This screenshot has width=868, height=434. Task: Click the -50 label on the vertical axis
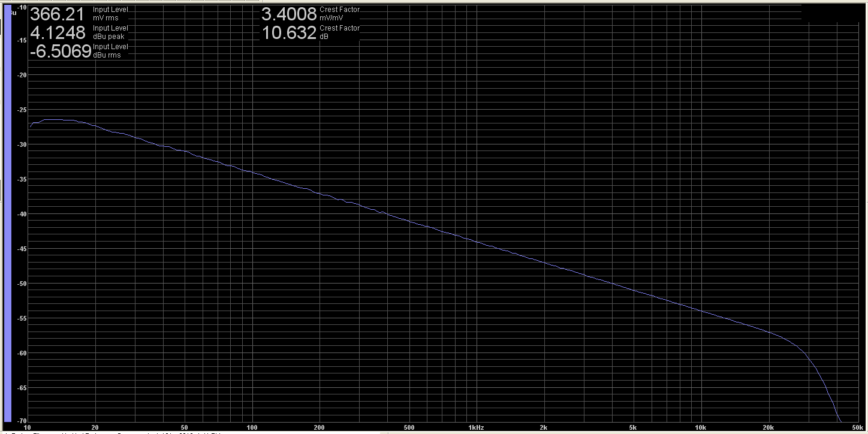22,284
